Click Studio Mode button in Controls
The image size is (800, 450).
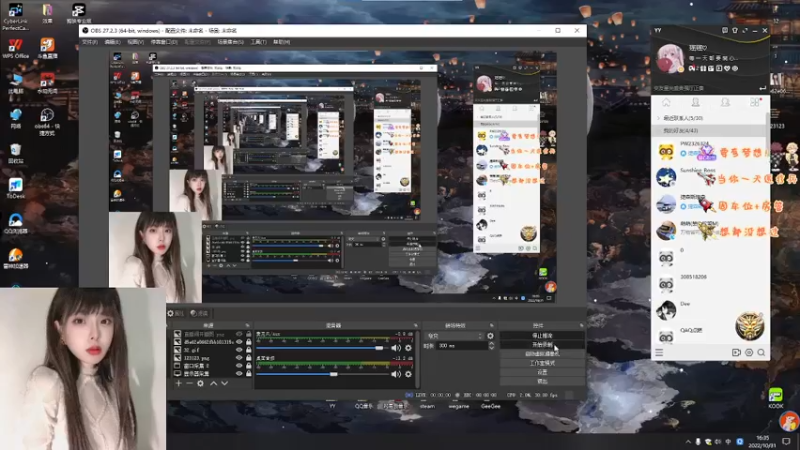542,363
